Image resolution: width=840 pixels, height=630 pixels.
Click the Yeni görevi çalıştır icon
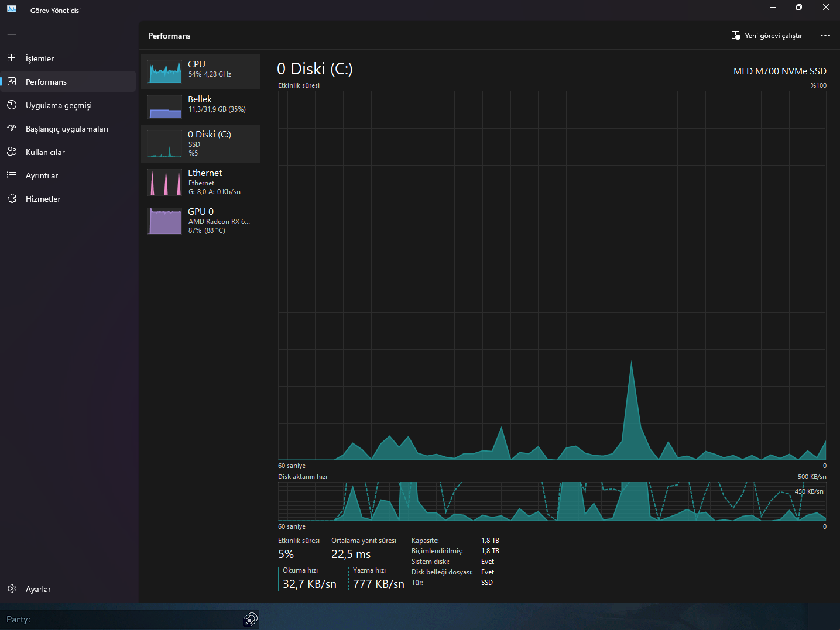click(736, 36)
